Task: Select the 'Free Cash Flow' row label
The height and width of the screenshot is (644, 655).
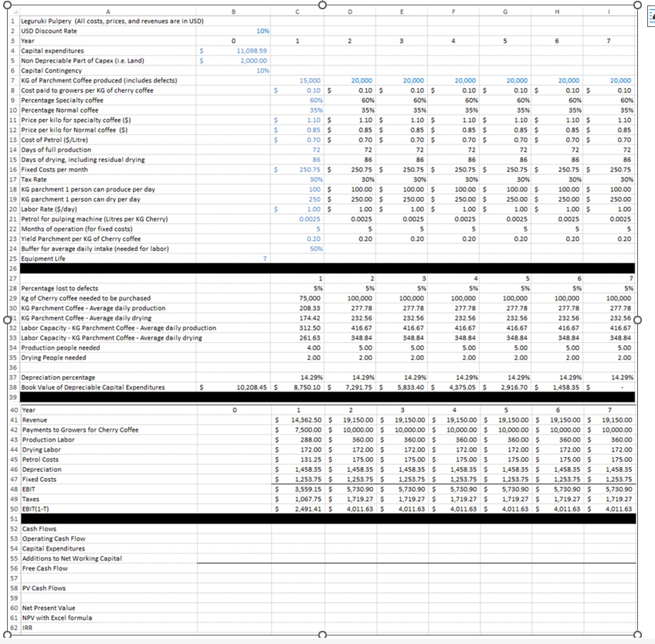Action: (x=45, y=568)
